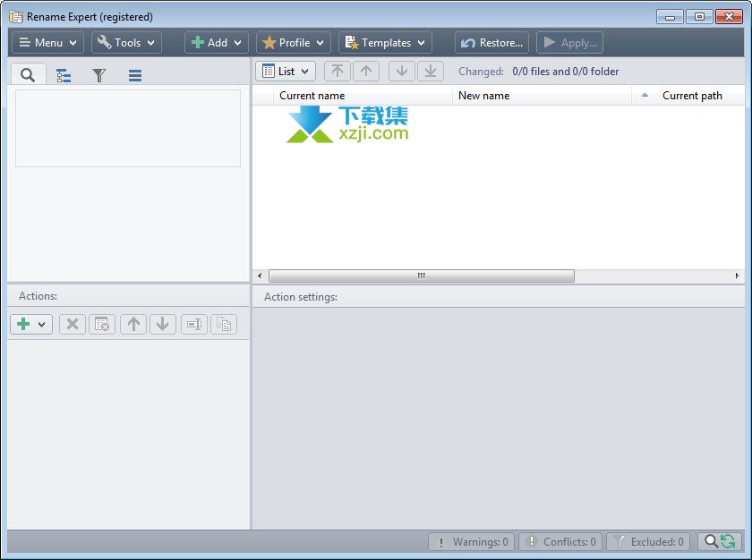The image size is (752, 560).
Task: Minimize the Rename Expert window
Action: pyautogui.click(x=670, y=17)
